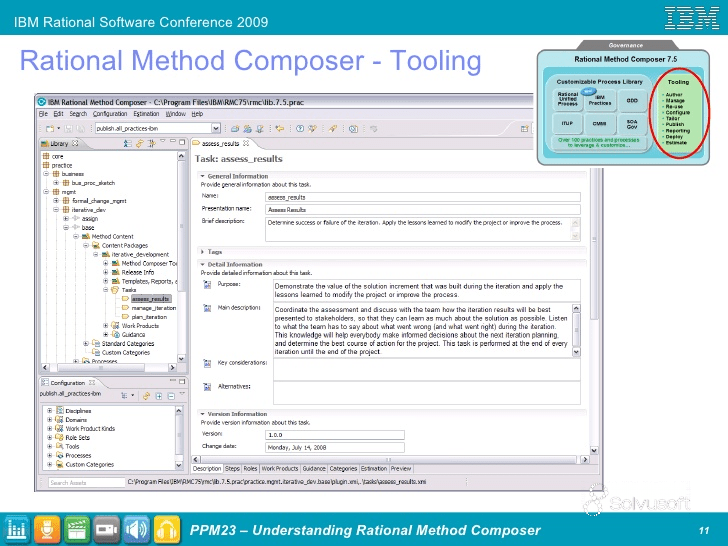Click the Search Assets input box
This screenshot has width=728, height=546.
86,482
